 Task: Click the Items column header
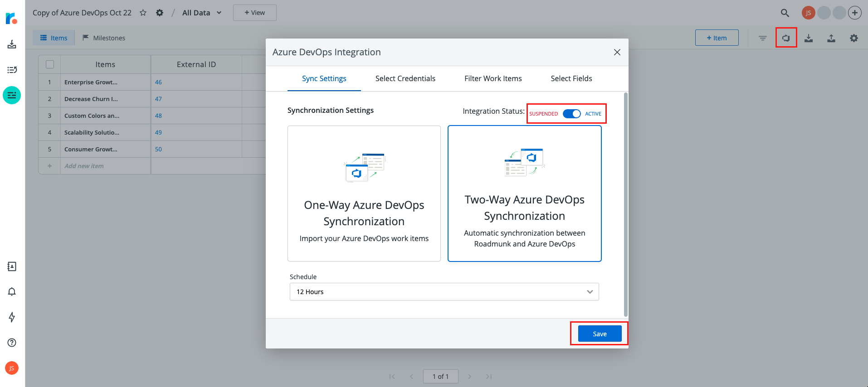pyautogui.click(x=105, y=64)
